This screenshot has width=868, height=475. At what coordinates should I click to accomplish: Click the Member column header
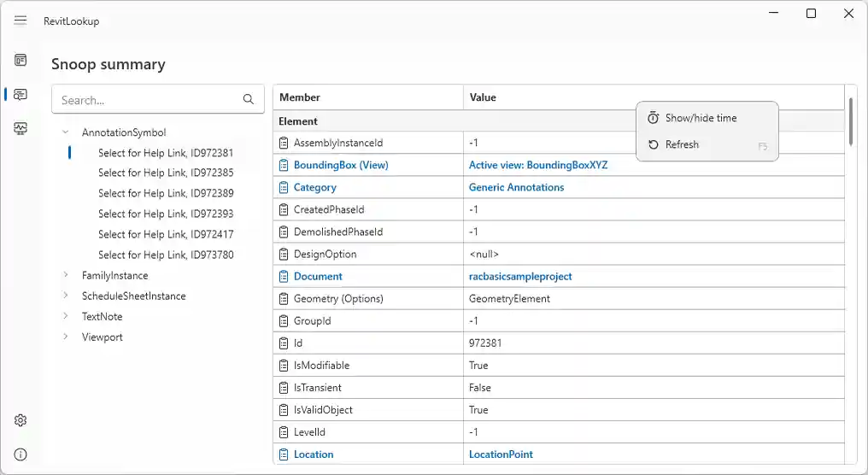click(x=300, y=97)
